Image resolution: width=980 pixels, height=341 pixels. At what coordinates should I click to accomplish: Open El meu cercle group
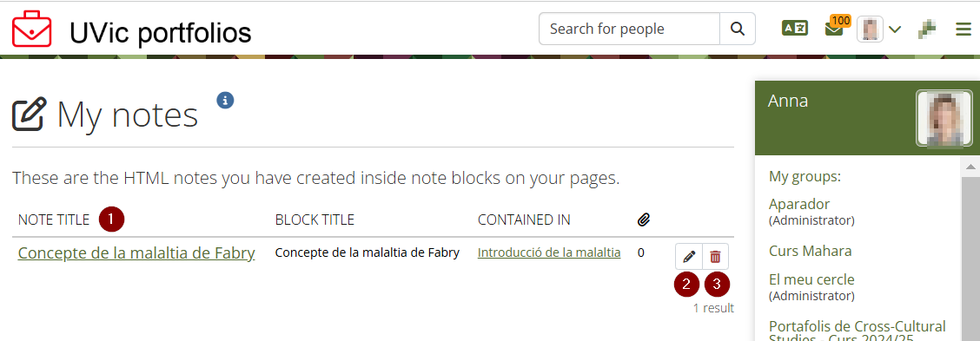811,279
